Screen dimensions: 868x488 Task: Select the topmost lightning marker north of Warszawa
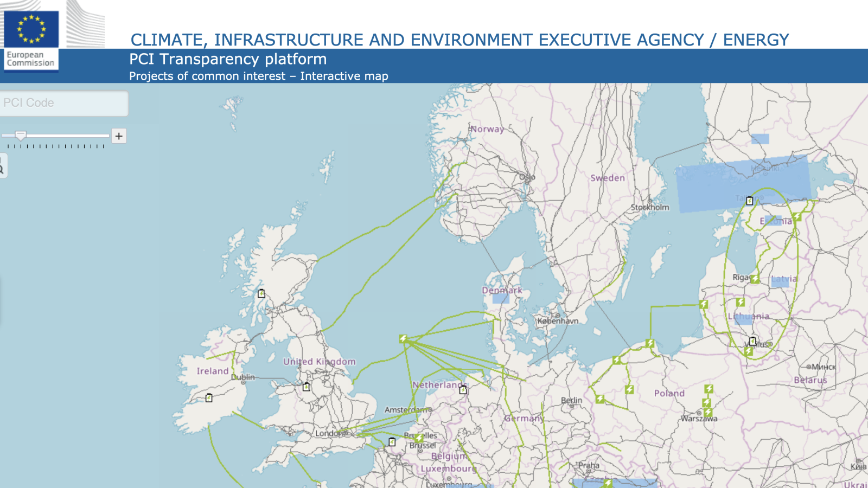click(709, 389)
